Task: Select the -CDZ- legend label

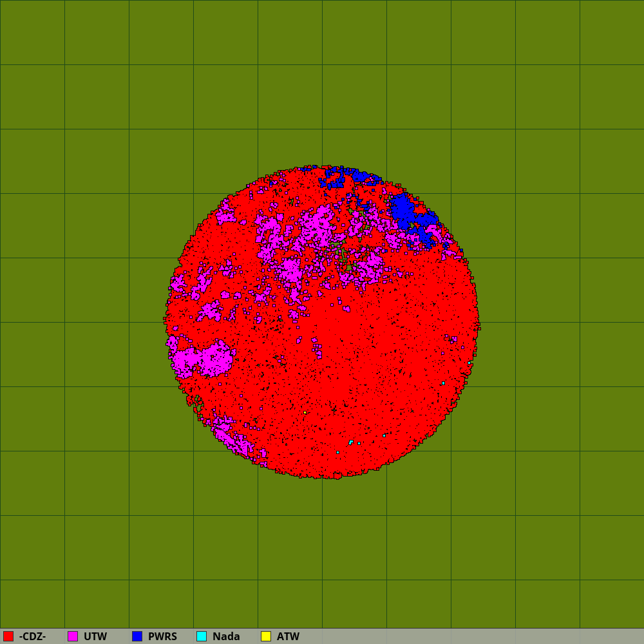Action: tap(32, 636)
